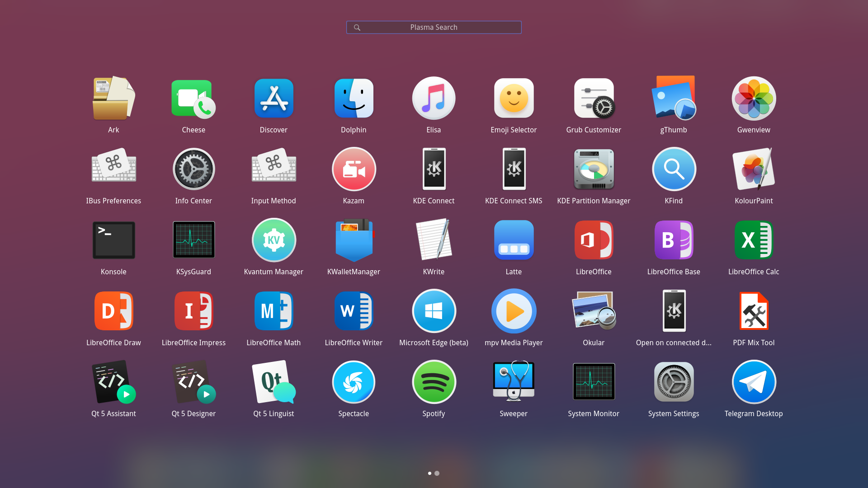This screenshot has height=488, width=868.
Task: Launch Gwenview
Action: tap(754, 98)
